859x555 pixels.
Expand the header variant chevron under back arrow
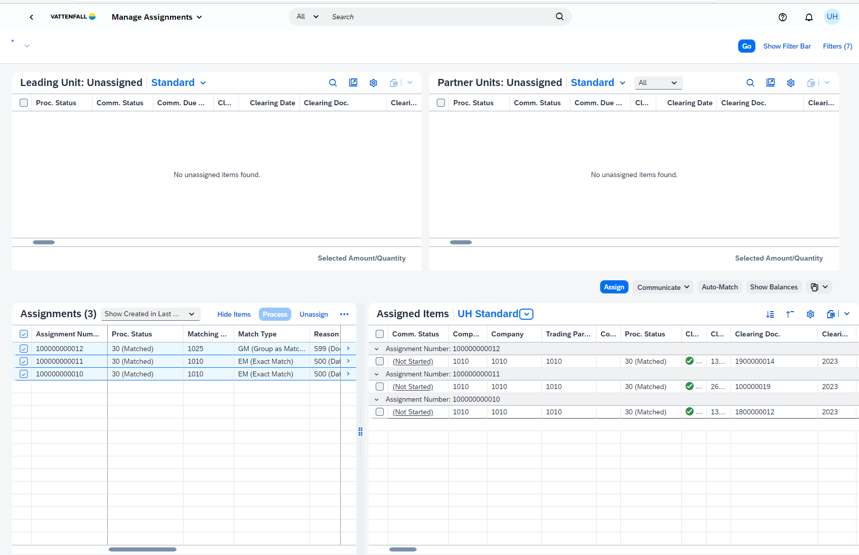27,46
